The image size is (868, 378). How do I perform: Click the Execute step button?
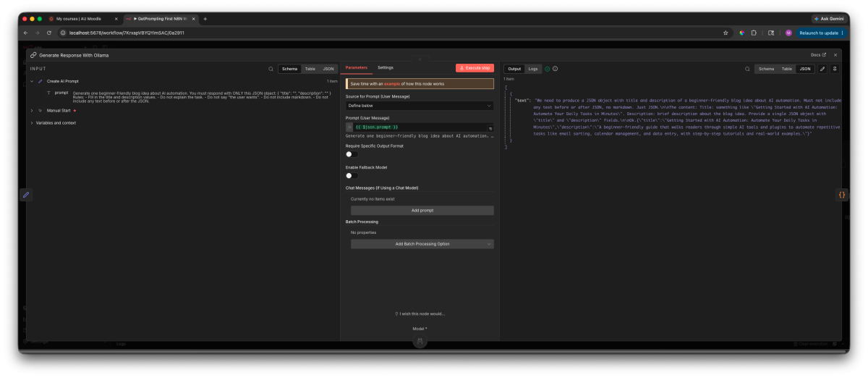(x=475, y=68)
